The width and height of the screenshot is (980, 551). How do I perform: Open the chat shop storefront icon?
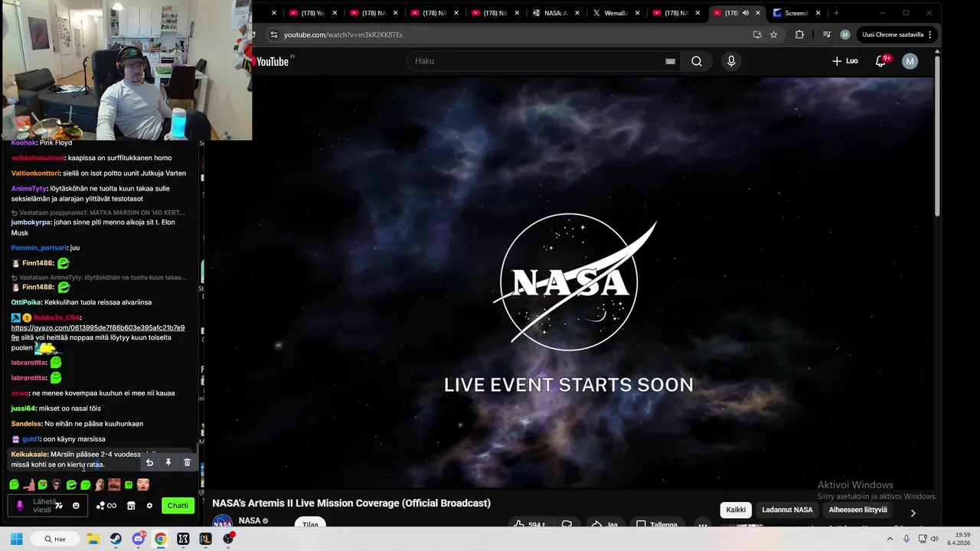click(x=131, y=506)
